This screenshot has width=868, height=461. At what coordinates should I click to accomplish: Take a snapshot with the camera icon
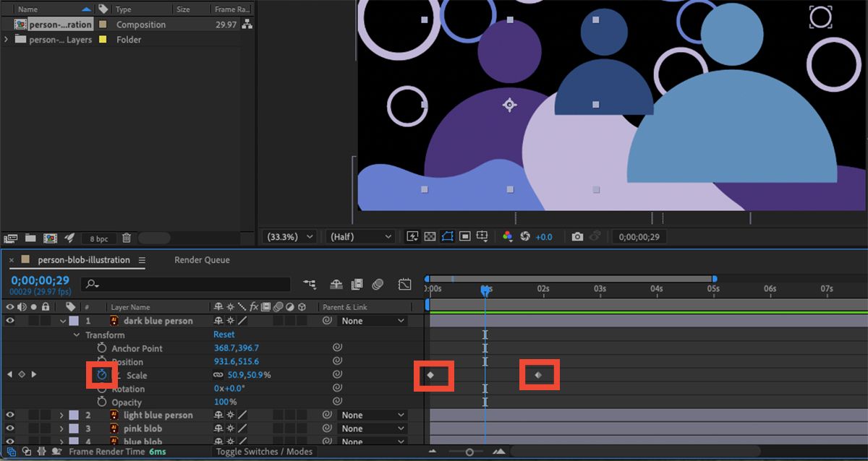576,237
